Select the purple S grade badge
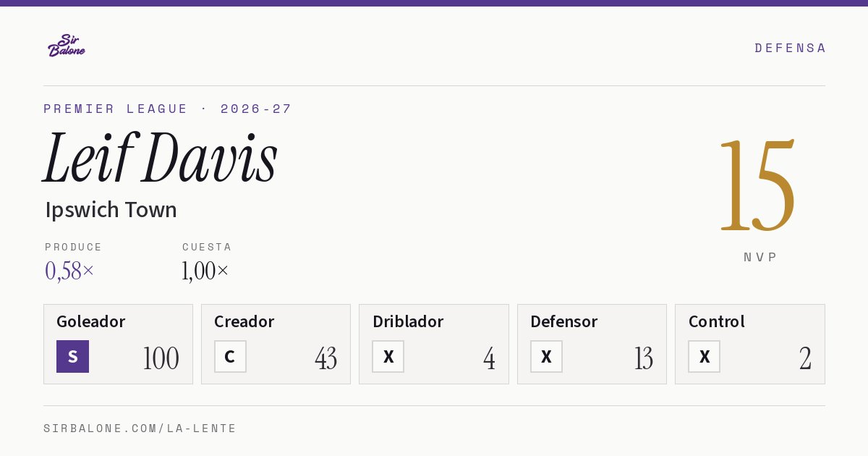868x456 pixels. coord(72,356)
